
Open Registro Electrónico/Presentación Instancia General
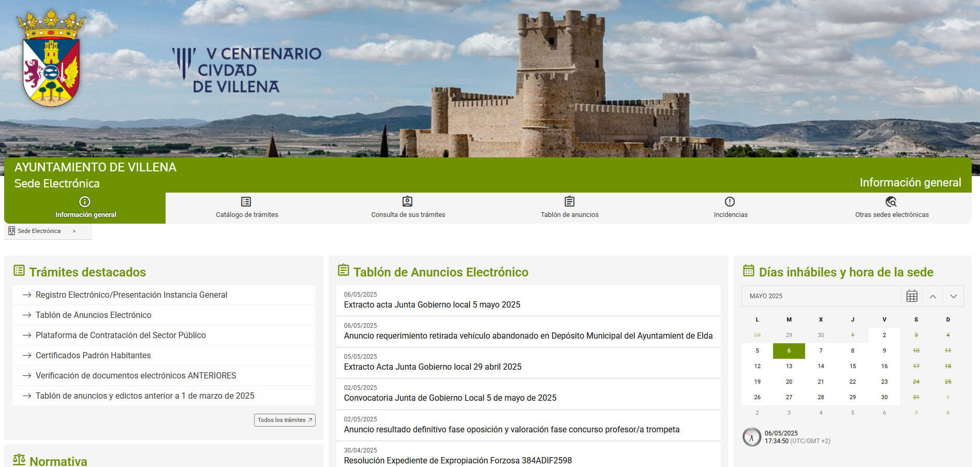131,295
